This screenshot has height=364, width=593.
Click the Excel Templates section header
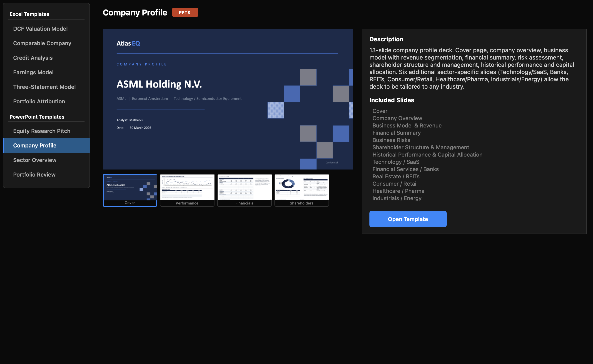click(x=29, y=14)
